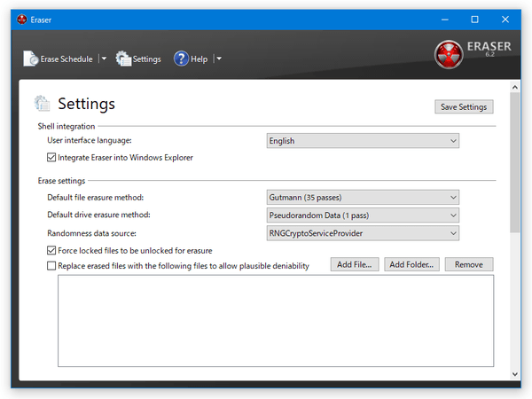Uncheck Integrate Eraser into Windows Explorer
The width and height of the screenshot is (532, 399).
click(x=51, y=158)
